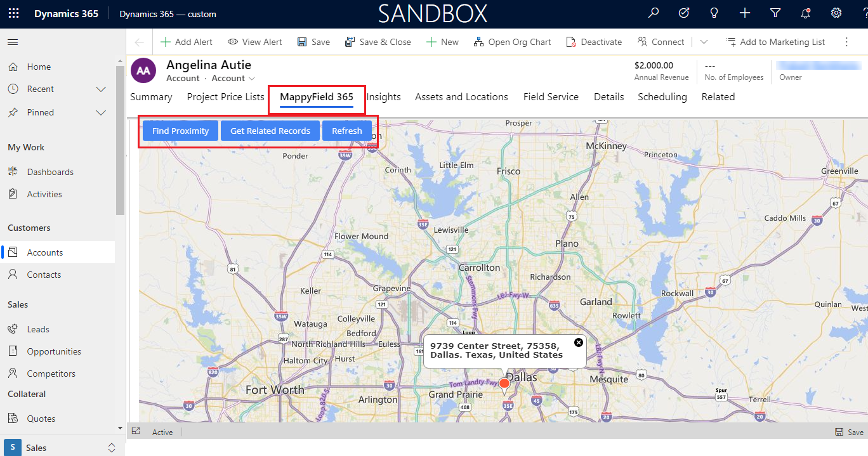This screenshot has width=868, height=456.
Task: Close the address popup on map
Action: click(x=578, y=342)
